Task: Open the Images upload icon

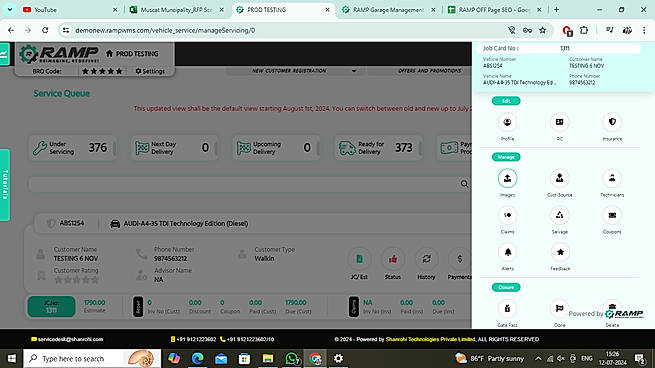Action: 507,178
